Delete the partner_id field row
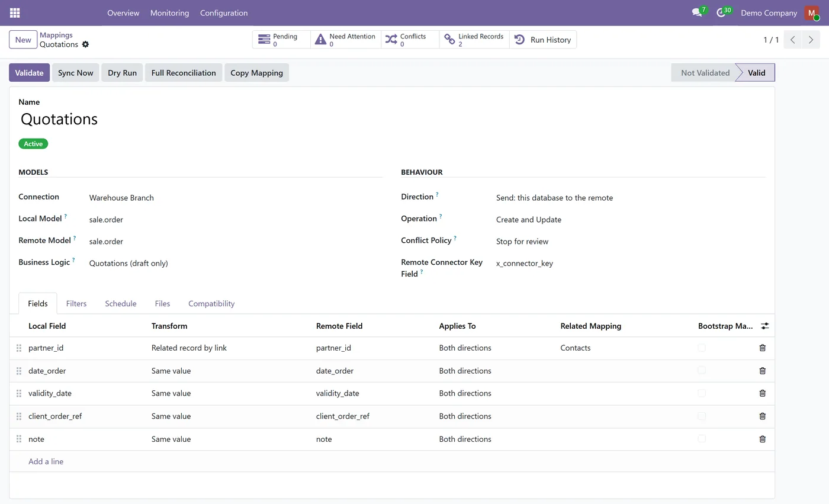The width and height of the screenshot is (829, 504). (762, 348)
